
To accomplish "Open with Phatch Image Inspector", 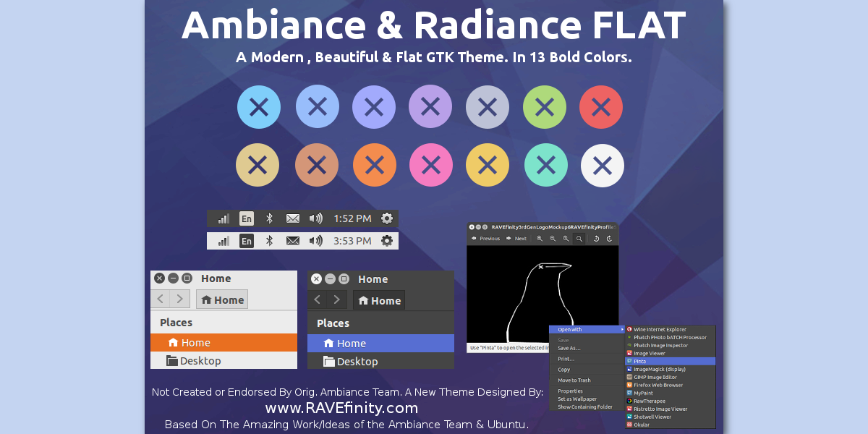I will [670, 345].
